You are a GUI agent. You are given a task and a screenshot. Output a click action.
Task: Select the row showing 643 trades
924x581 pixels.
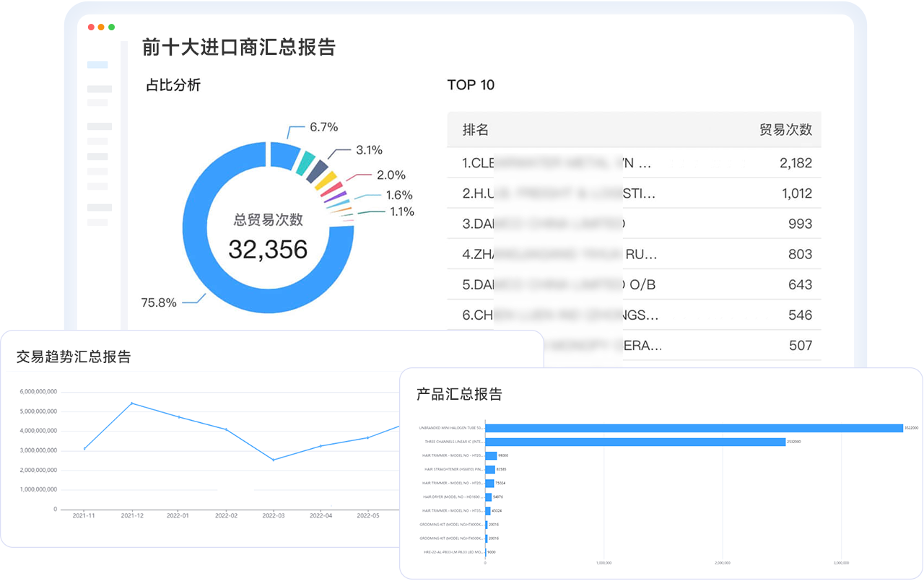coord(634,284)
